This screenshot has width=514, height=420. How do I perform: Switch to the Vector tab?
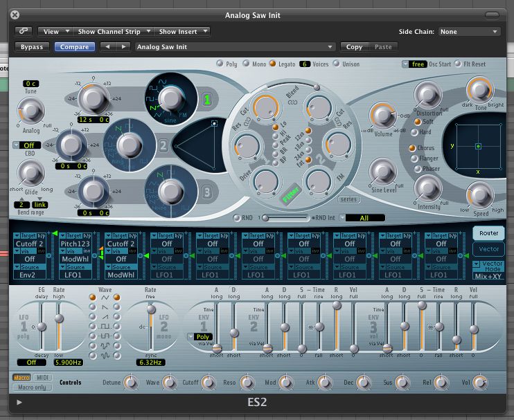click(488, 249)
